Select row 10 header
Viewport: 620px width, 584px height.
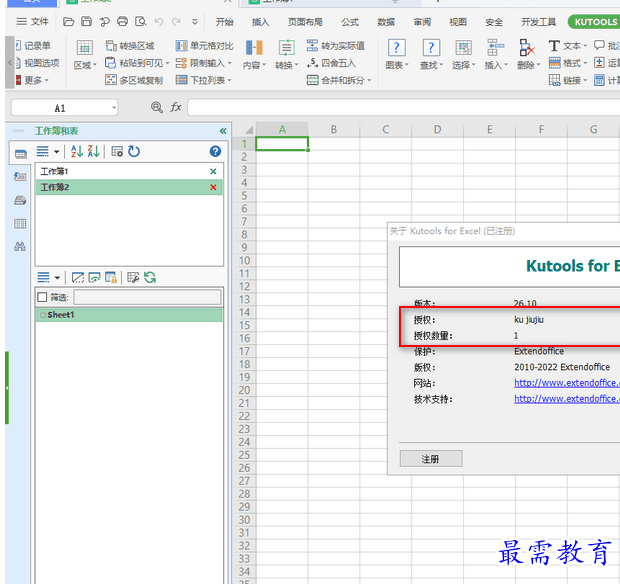point(244,261)
